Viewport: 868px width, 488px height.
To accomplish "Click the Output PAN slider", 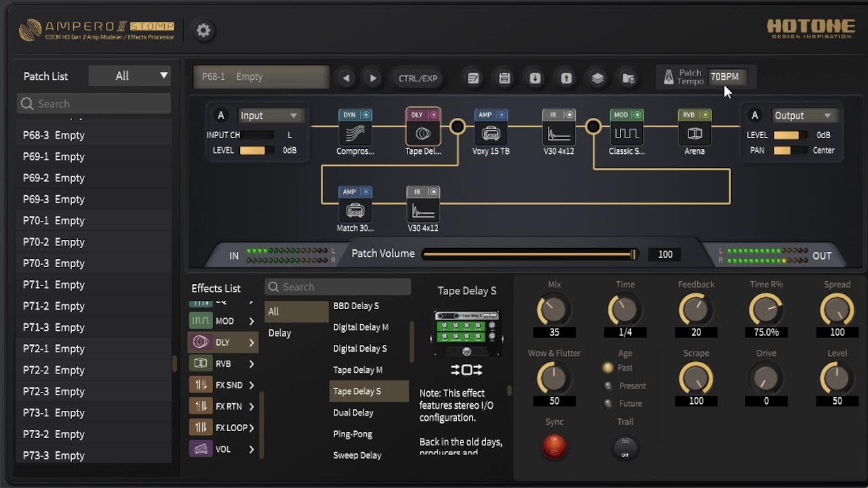I will [790, 150].
